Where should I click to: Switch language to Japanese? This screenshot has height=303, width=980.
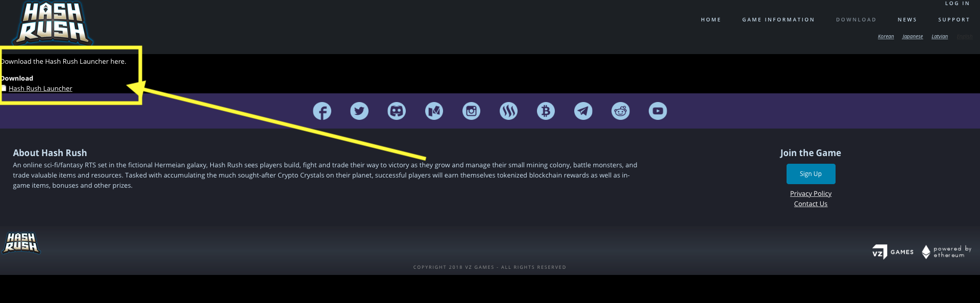pyautogui.click(x=913, y=37)
